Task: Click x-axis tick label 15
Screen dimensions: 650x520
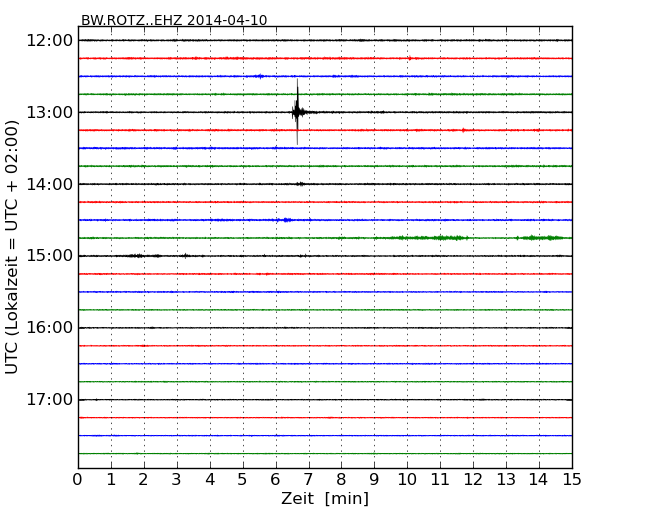Action: [x=572, y=480]
